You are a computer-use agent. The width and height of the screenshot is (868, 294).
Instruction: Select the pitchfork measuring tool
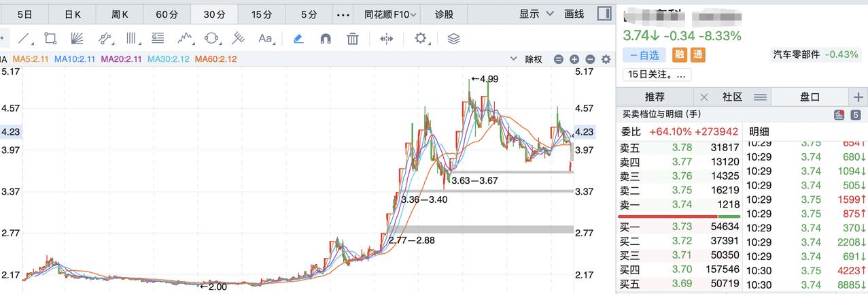238,38
